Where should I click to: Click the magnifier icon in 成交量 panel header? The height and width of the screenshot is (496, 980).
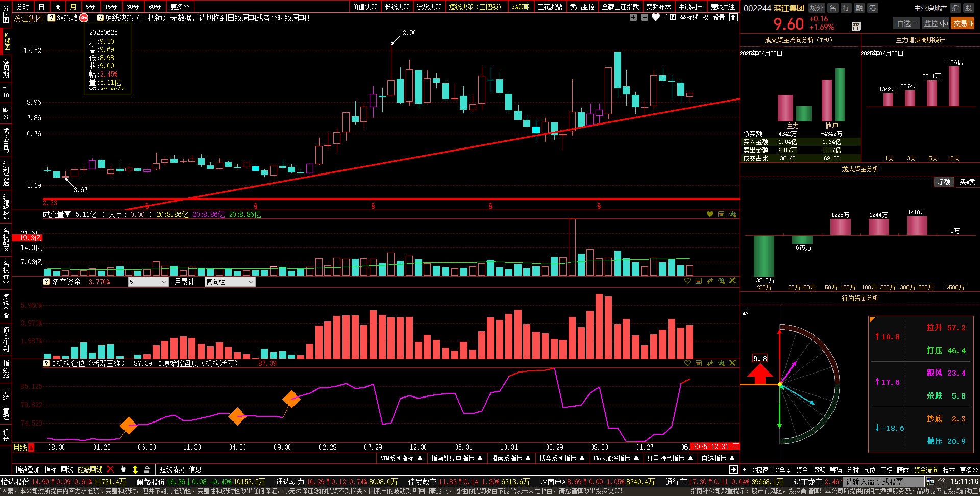pyautogui.click(x=733, y=214)
